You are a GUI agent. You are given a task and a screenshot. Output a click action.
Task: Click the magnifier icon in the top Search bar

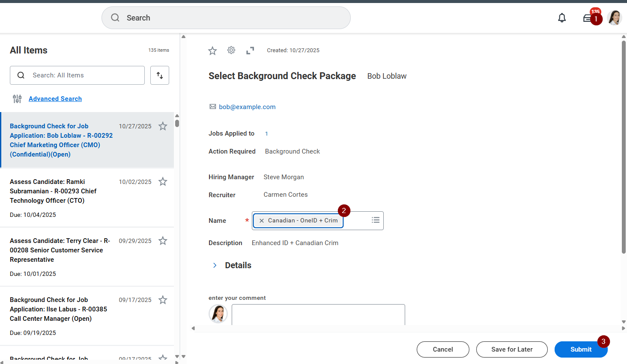(115, 18)
